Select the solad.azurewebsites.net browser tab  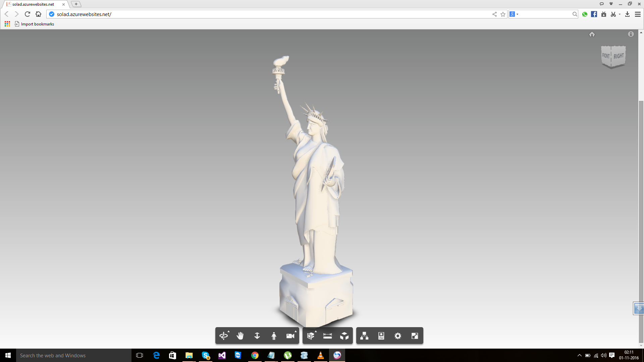[34, 4]
